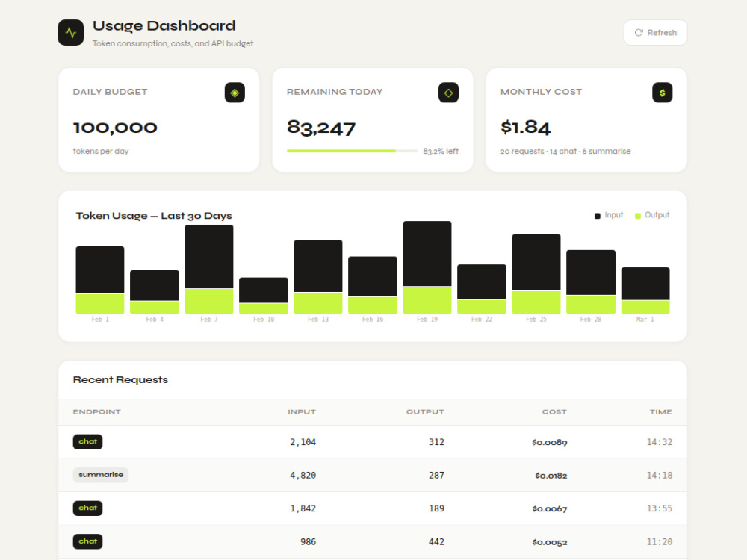The image size is (747, 560).
Task: Click the Feb 28 usage bar
Action: [x=591, y=282]
